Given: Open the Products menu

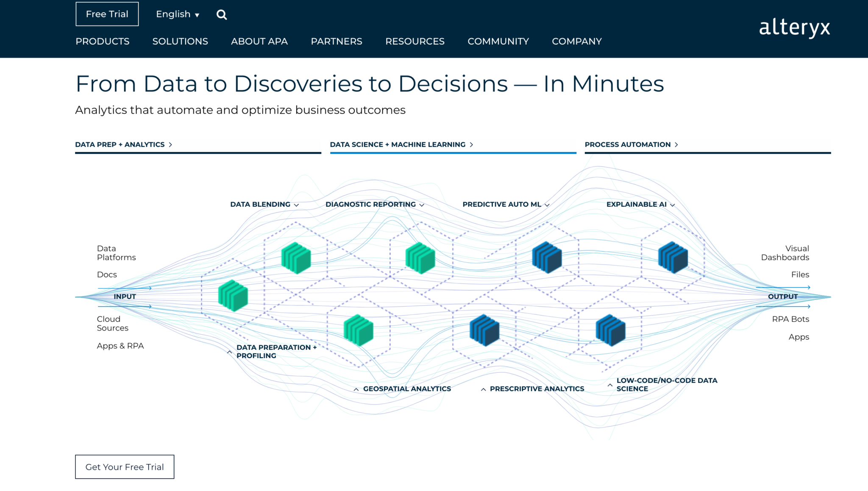Looking at the screenshot, I should pyautogui.click(x=103, y=41).
